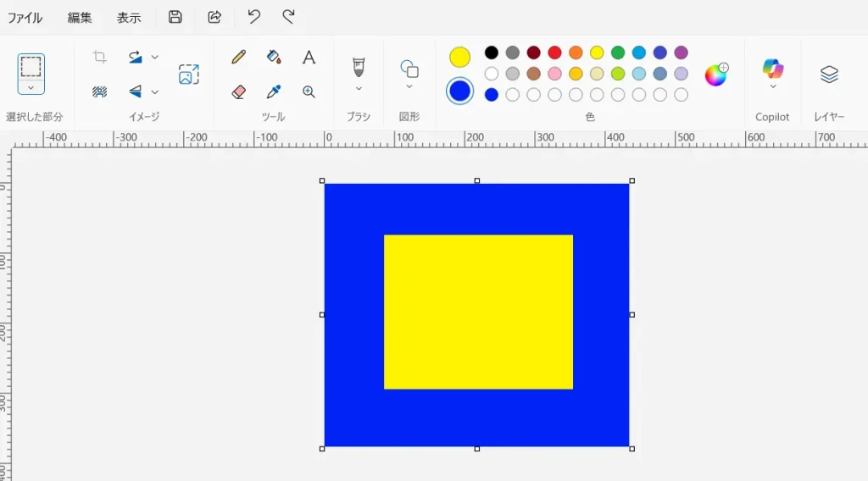
Task: Select the Fill bucket tool
Action: point(274,58)
